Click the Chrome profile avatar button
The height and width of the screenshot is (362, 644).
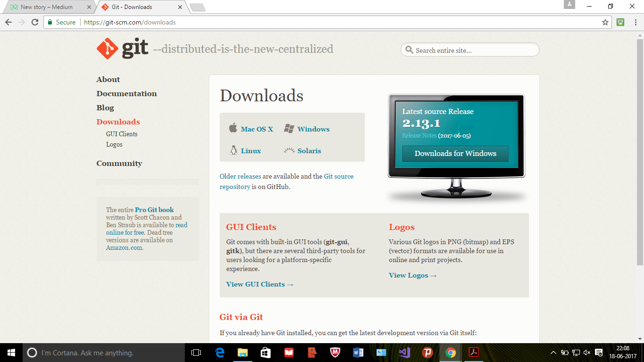tap(570, 4)
